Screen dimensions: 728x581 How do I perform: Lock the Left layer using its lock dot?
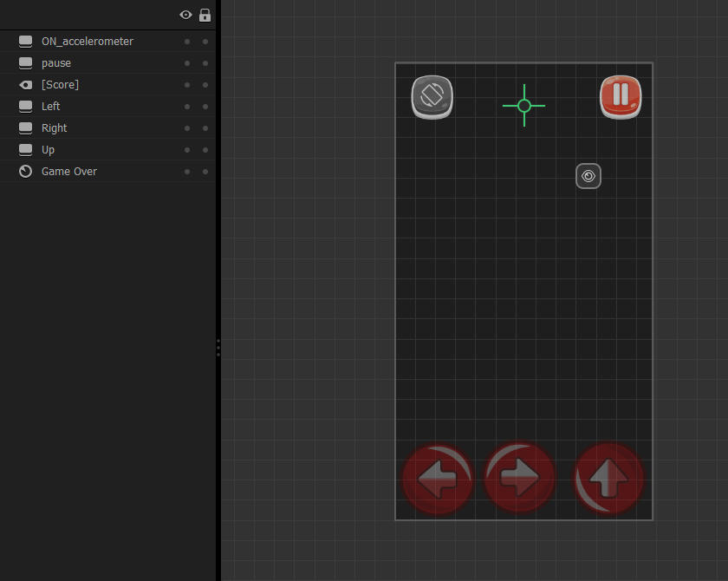pyautogui.click(x=205, y=107)
